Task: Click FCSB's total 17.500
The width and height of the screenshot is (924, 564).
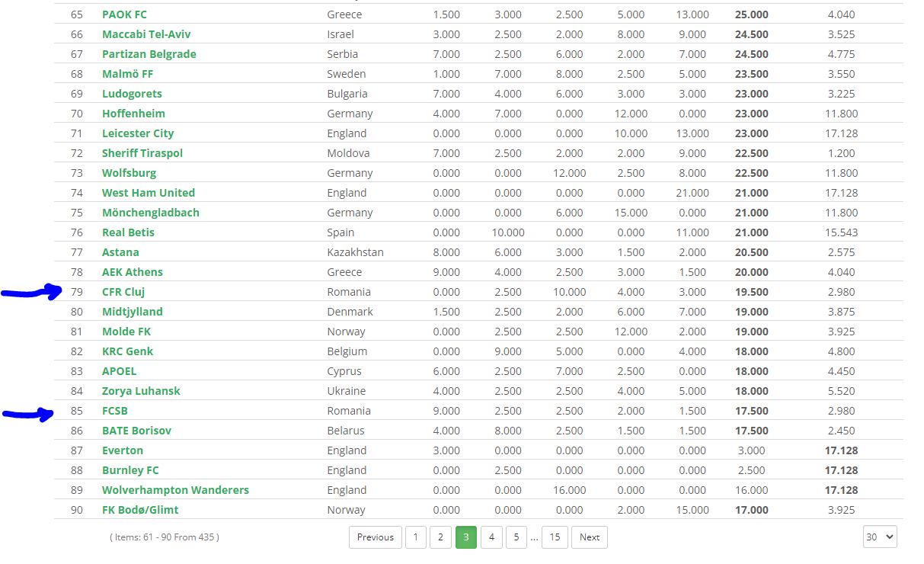Action: (751, 411)
